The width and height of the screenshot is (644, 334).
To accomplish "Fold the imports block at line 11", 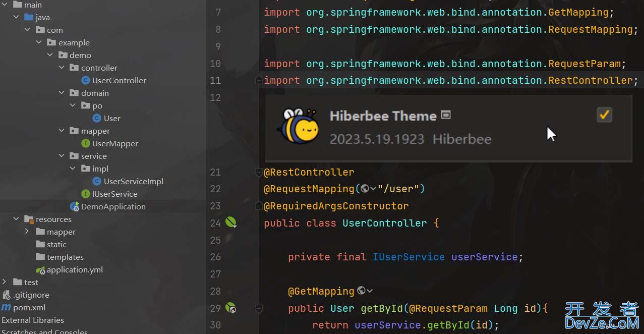I will [x=259, y=80].
